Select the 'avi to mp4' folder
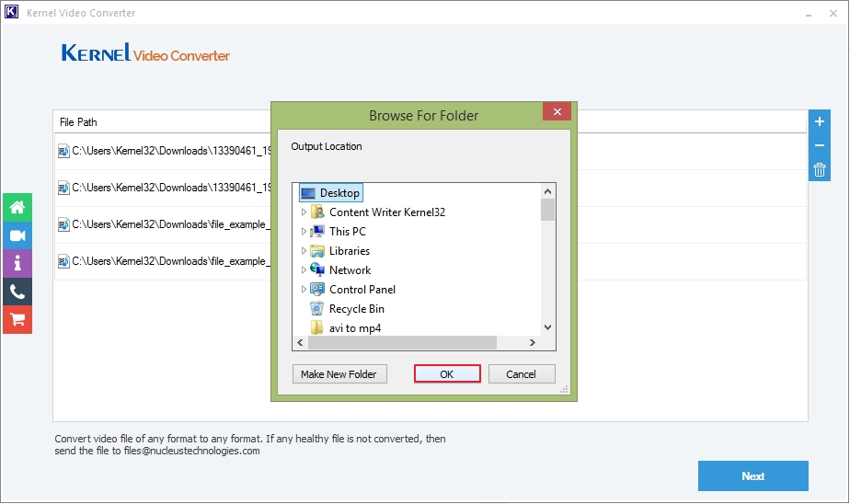This screenshot has height=504, width=850. pos(354,327)
